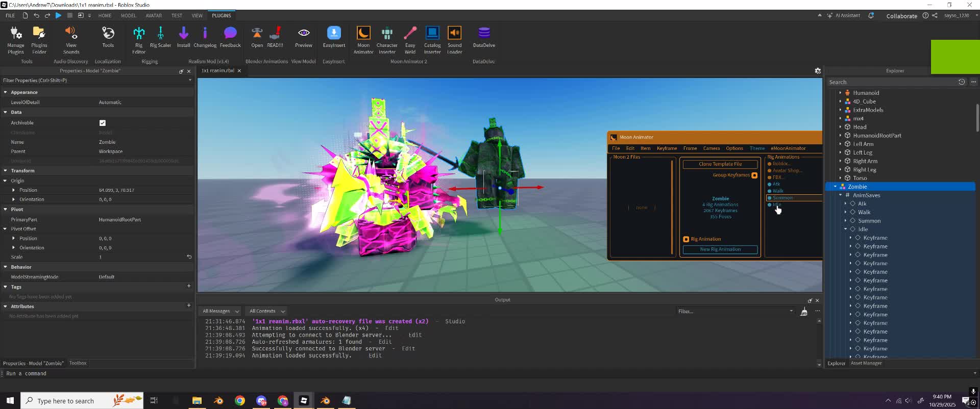Expand the Summon animation in Explorer

846,221
